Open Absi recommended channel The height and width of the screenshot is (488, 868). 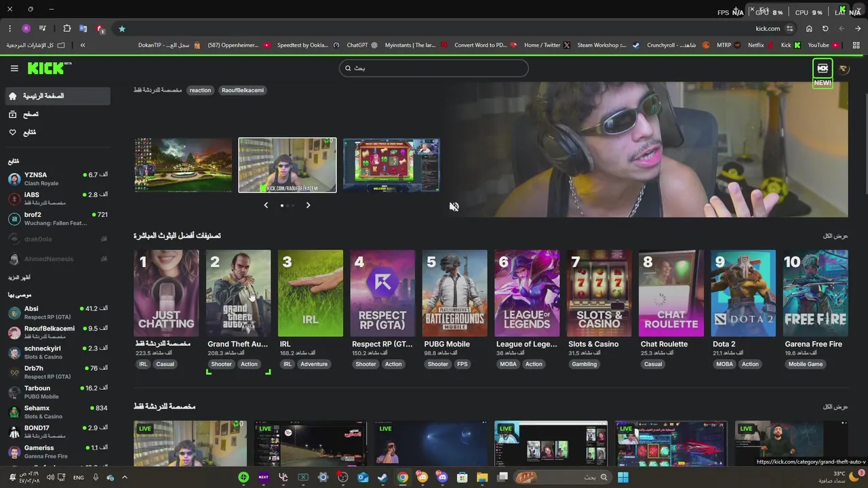pyautogui.click(x=57, y=312)
